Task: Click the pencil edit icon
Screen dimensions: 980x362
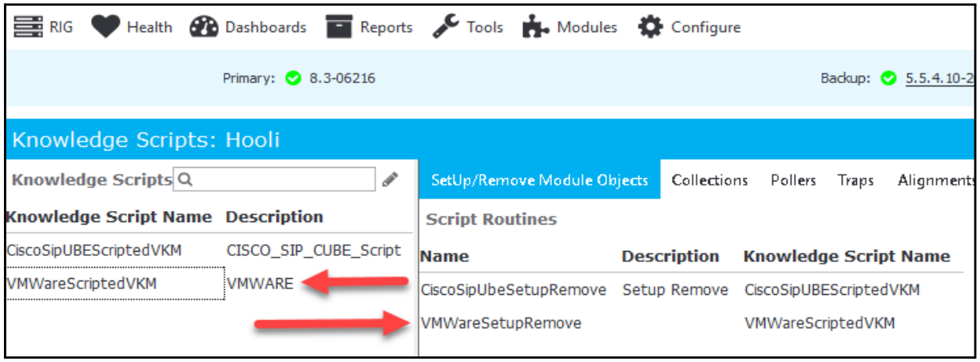Action: [391, 180]
